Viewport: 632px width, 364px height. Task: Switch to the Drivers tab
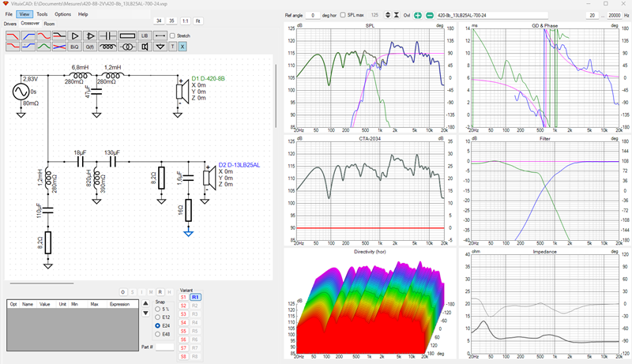[10, 24]
